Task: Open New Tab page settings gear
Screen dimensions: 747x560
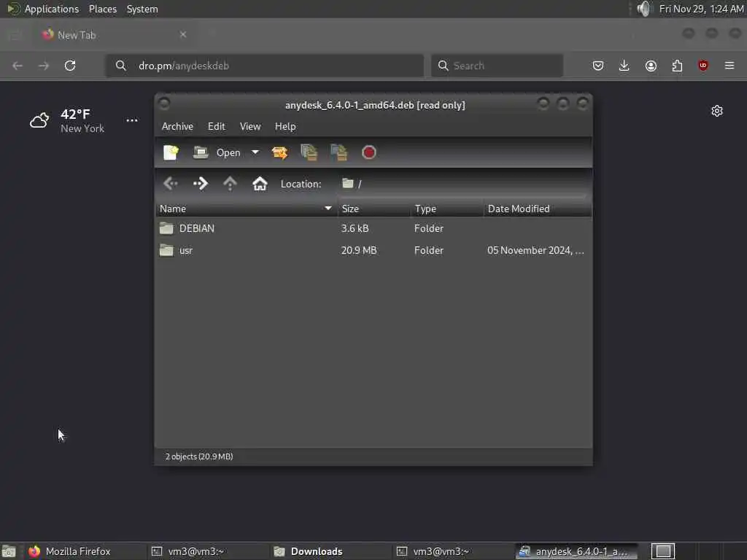Action: click(x=717, y=111)
